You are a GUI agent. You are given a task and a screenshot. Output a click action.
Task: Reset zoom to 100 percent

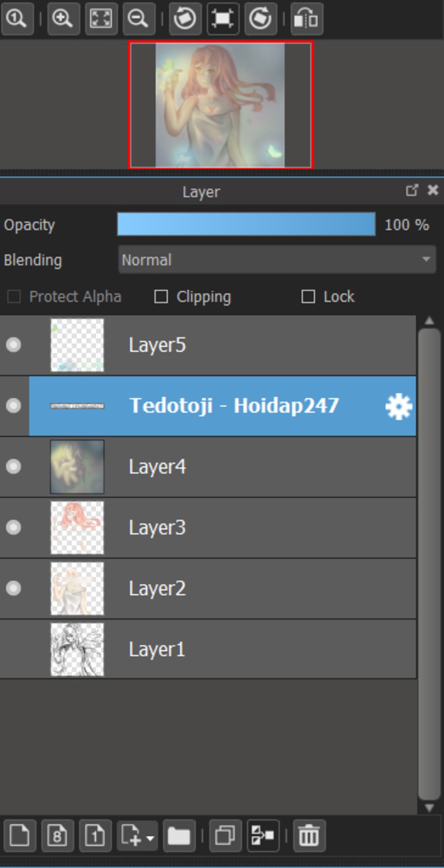[x=17, y=19]
